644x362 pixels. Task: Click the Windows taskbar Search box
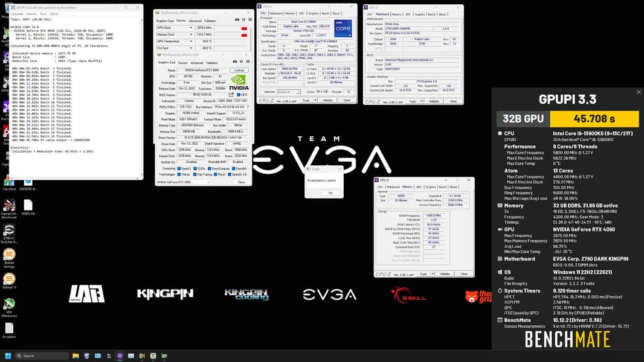click(41, 356)
